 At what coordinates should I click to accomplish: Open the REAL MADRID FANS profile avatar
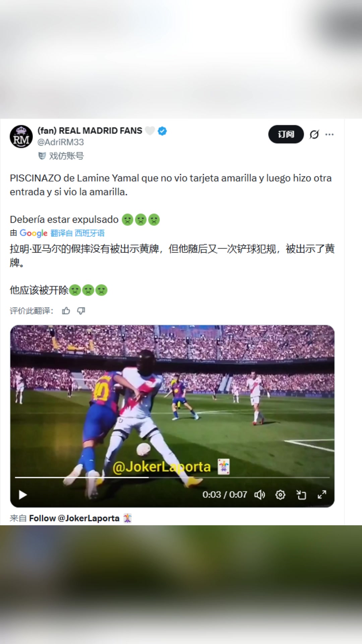pyautogui.click(x=21, y=137)
